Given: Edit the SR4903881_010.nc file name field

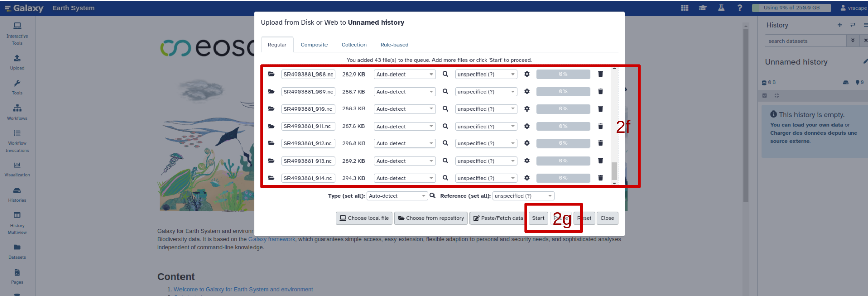Looking at the screenshot, I should click(x=308, y=109).
